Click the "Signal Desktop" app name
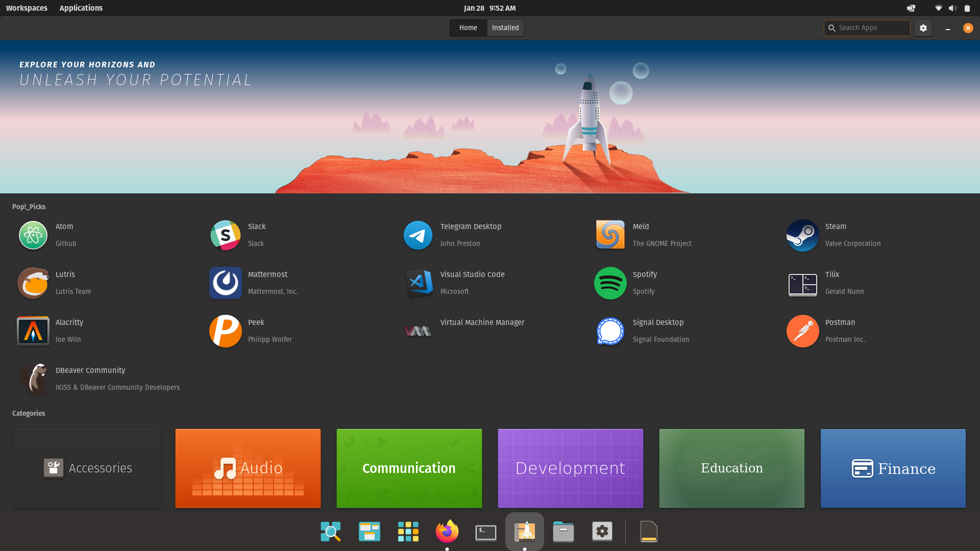The width and height of the screenshot is (980, 551). click(658, 322)
